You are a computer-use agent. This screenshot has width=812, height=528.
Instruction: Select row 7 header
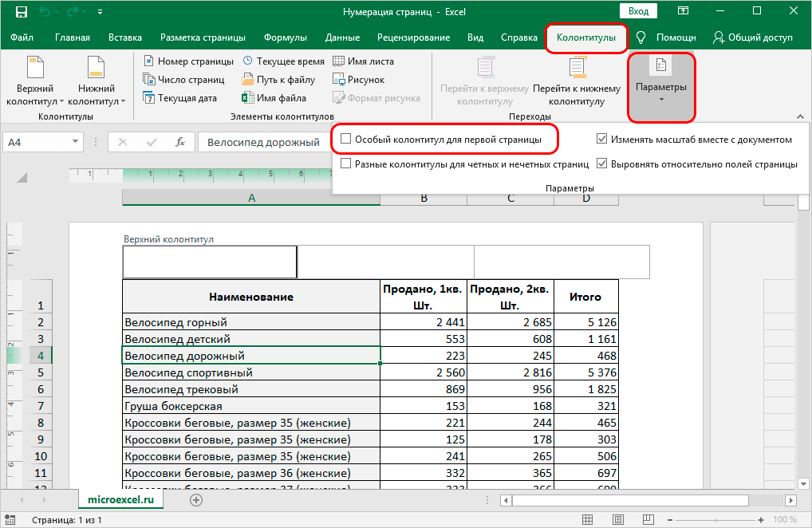41,406
